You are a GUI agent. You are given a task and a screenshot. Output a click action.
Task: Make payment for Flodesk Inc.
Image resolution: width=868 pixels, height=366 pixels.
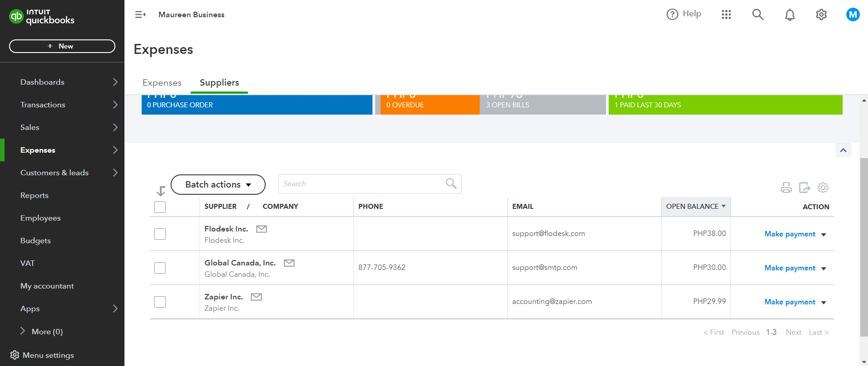(790, 234)
